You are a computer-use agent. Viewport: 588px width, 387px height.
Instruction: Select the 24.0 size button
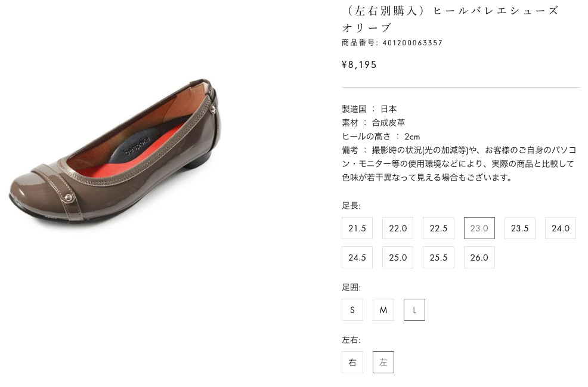(560, 228)
